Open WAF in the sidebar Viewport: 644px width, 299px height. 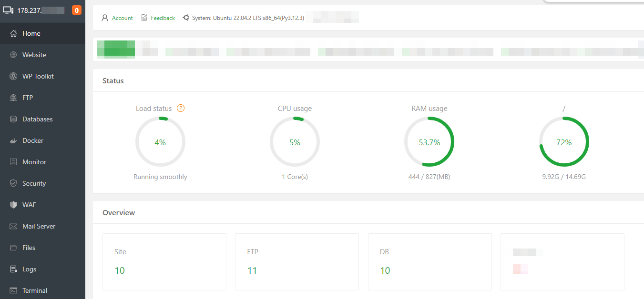tap(42, 205)
